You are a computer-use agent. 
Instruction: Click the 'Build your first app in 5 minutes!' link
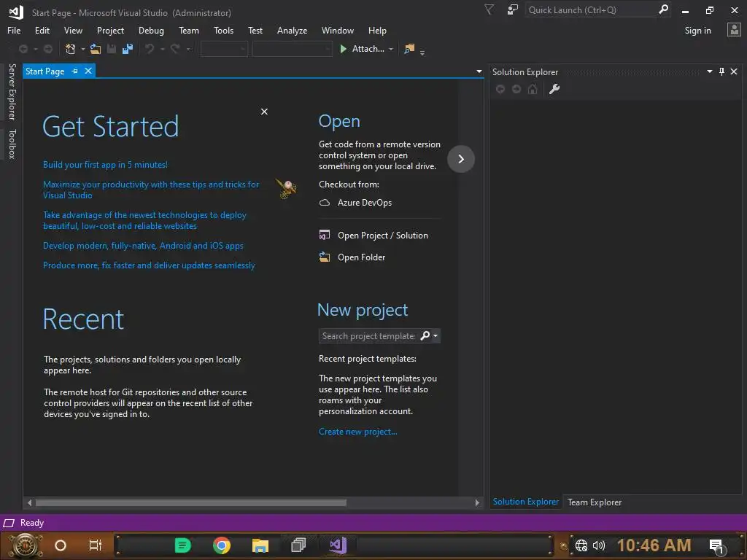pos(105,165)
